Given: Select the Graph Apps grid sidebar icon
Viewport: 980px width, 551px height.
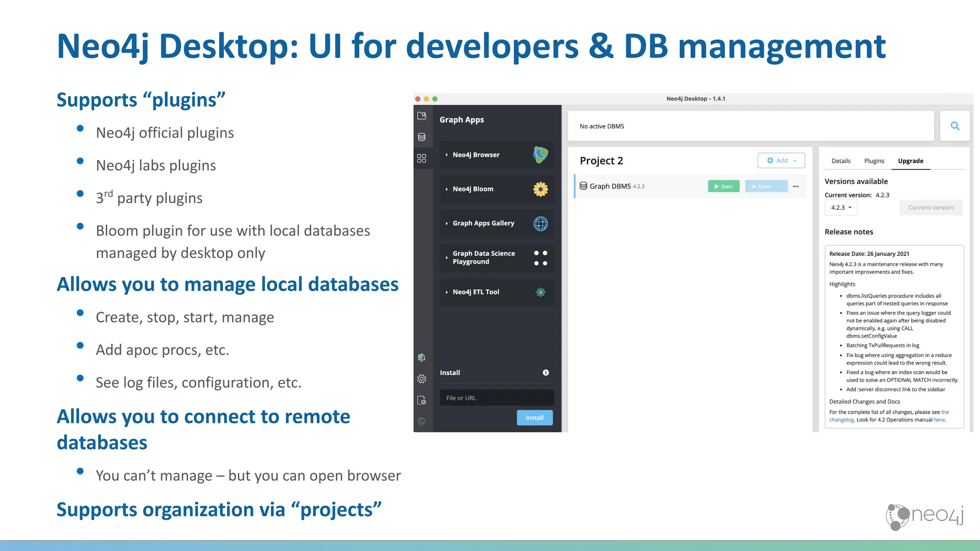Looking at the screenshot, I should tap(422, 158).
